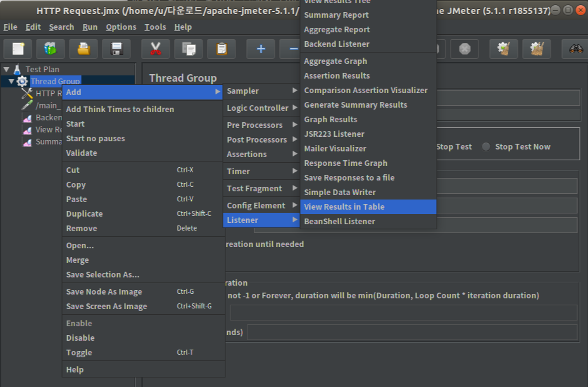
Task: Open the Run menu
Action: [90, 27]
